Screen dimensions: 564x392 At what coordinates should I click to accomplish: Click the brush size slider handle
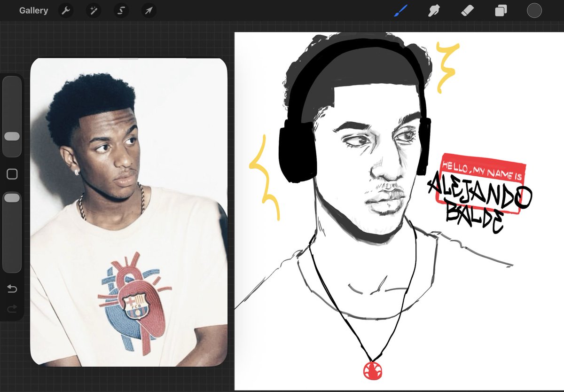(x=12, y=136)
